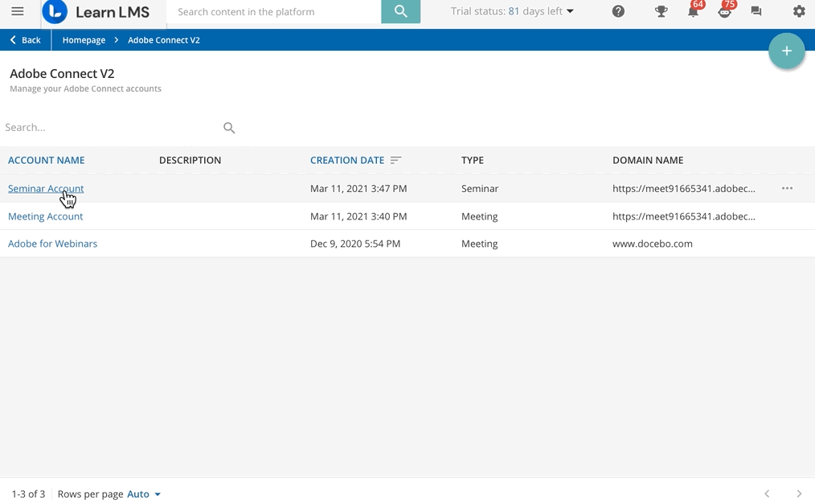Click the Back button

26,40
